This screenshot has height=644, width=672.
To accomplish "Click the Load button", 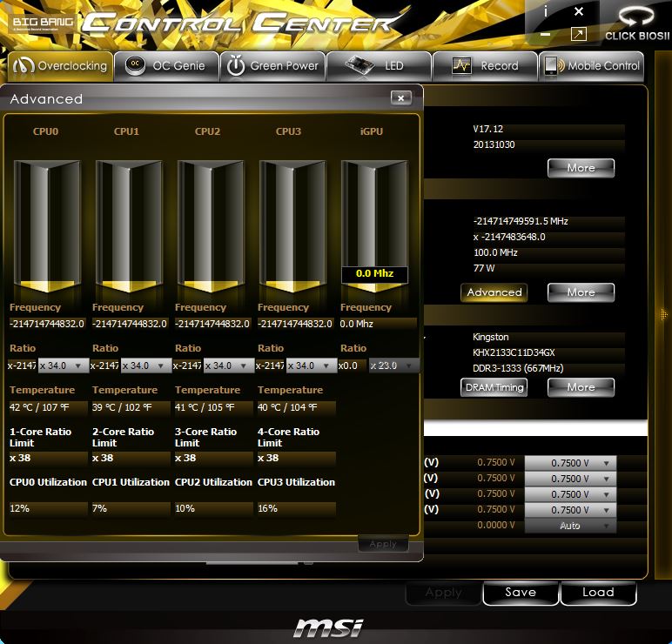I will point(598,593).
